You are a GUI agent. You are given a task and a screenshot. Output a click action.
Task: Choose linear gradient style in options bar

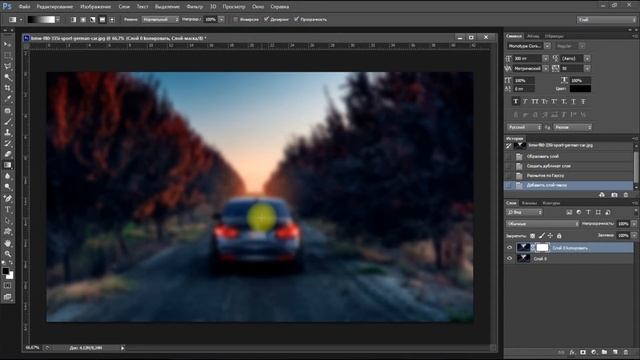73,19
